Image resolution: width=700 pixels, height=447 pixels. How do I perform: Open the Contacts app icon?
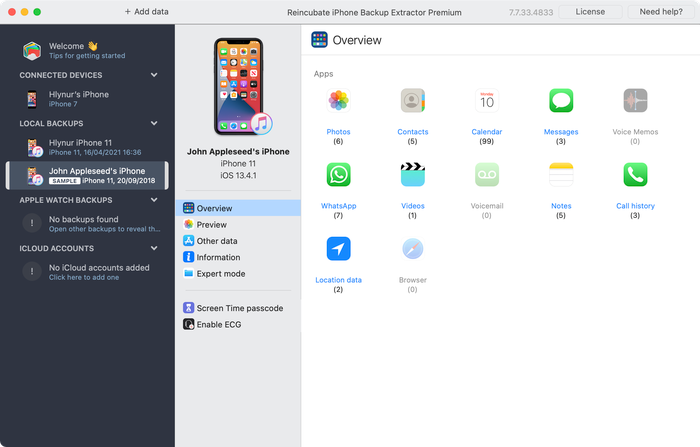point(412,100)
